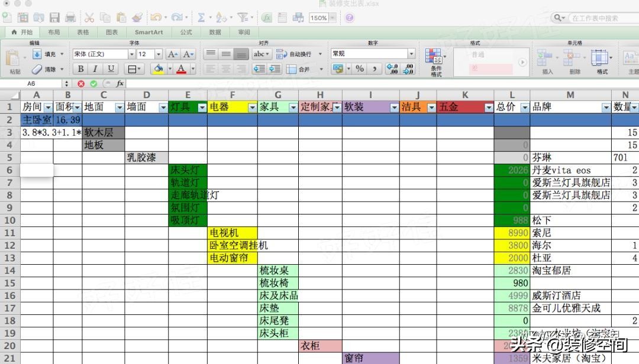Open the font size 12 dropdown
The width and height of the screenshot is (639, 364).
tap(159, 54)
